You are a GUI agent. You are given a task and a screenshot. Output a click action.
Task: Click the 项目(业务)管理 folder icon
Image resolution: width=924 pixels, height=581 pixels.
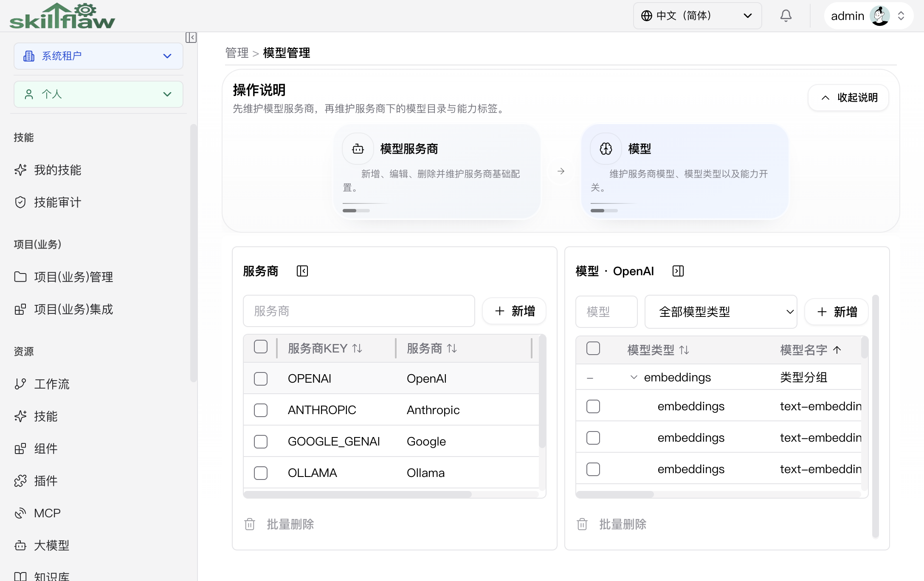click(x=20, y=277)
